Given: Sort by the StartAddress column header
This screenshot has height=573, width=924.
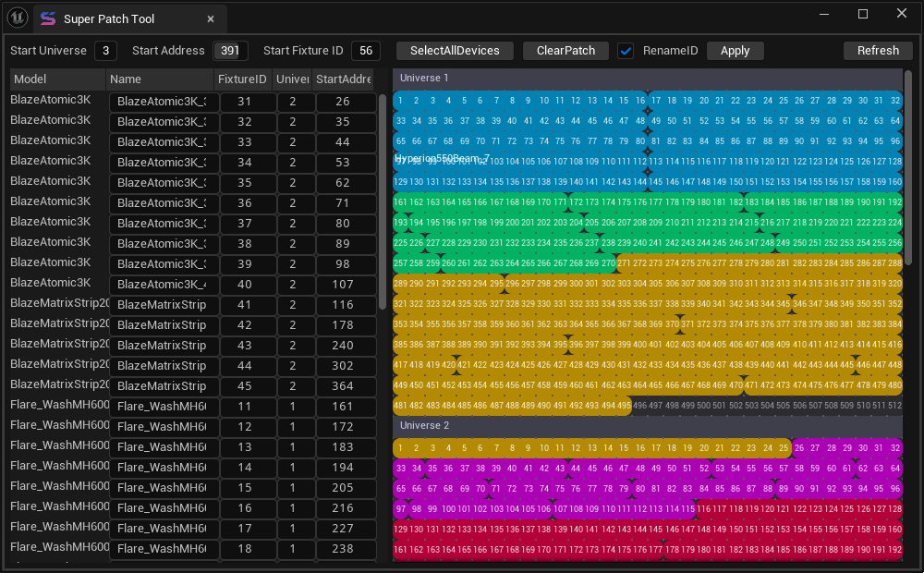Looking at the screenshot, I should pos(343,79).
